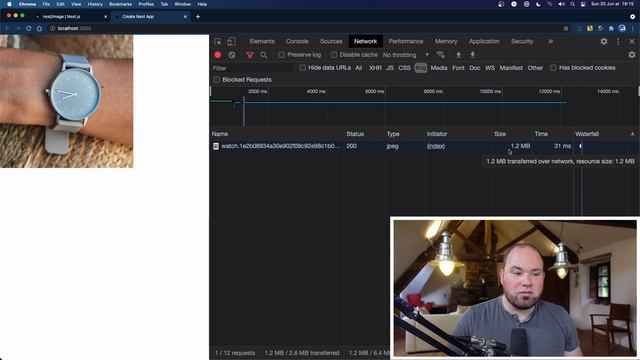The height and width of the screenshot is (360, 640).
Task: Activate the inspect element picker icon
Action: [x=218, y=42]
